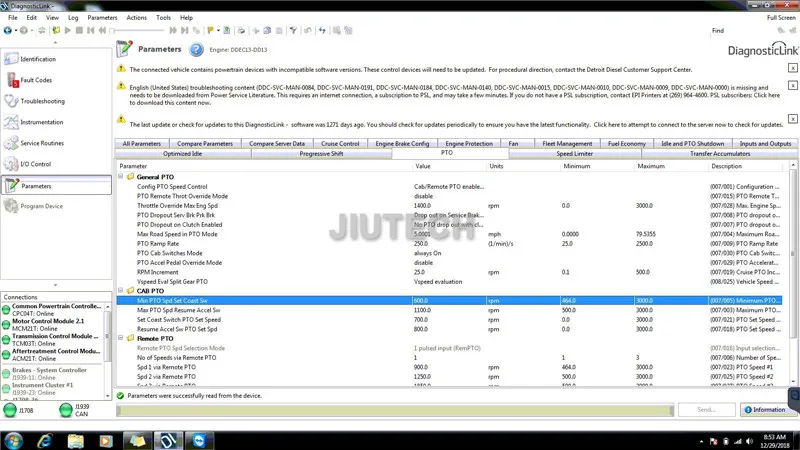The width and height of the screenshot is (800, 450).
Task: Click the J1708 green status indicator
Action: pos(10,410)
